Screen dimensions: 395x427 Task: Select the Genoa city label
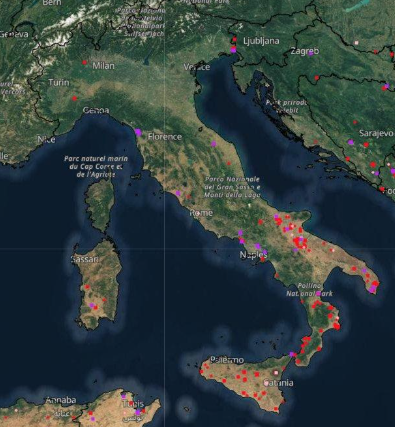click(96, 110)
